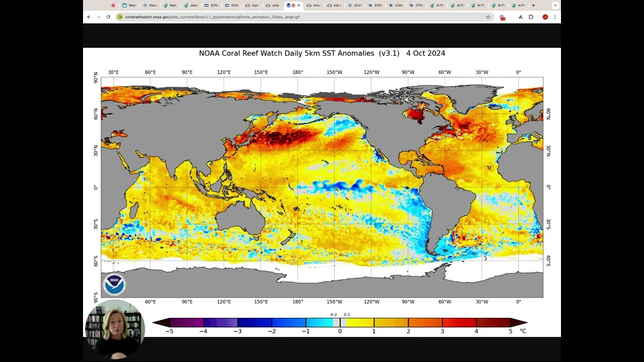The image size is (644, 362).
Task: Switch to the "Jane" tab
Action: point(191,6)
